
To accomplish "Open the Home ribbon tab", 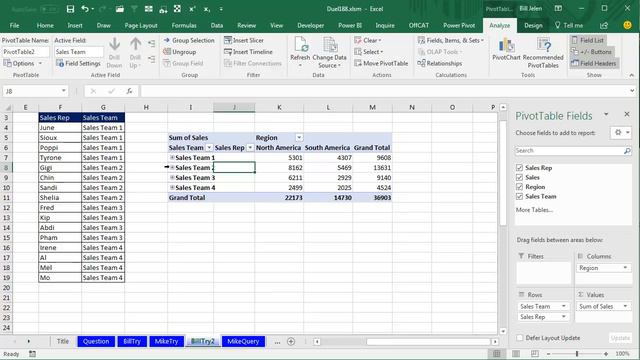I will tap(45, 25).
